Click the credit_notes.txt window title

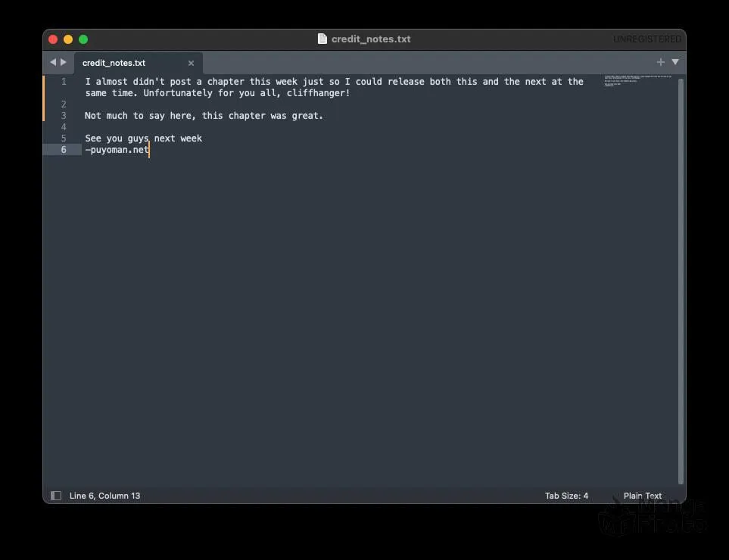point(371,39)
